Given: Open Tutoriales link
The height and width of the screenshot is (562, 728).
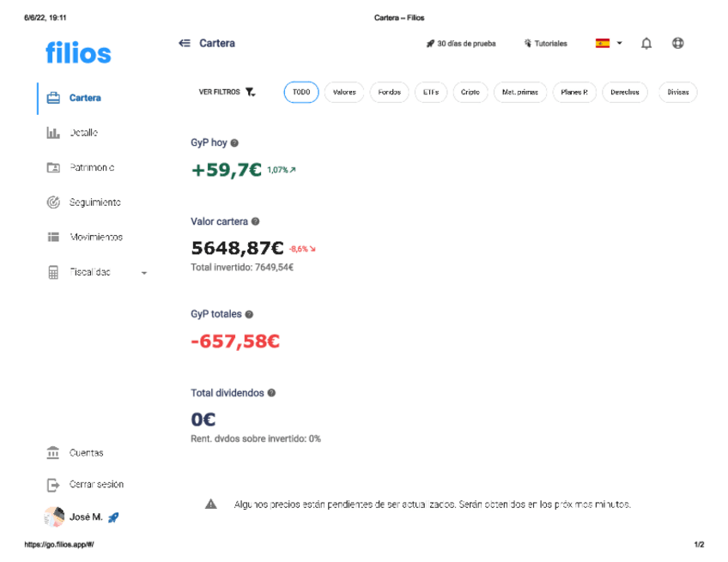Looking at the screenshot, I should pyautogui.click(x=550, y=44).
